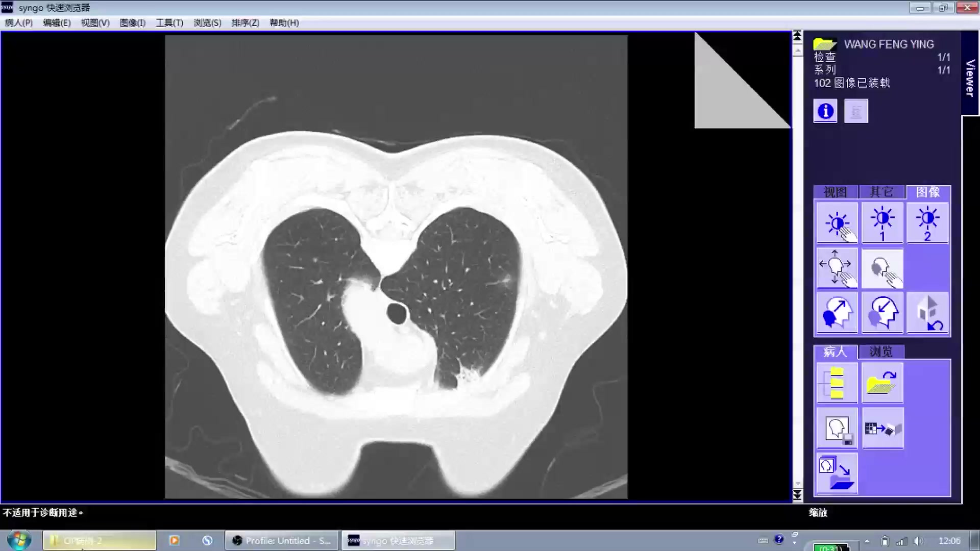Select the vertical Viewer tab
The width and height of the screenshot is (980, 551).
click(x=970, y=74)
